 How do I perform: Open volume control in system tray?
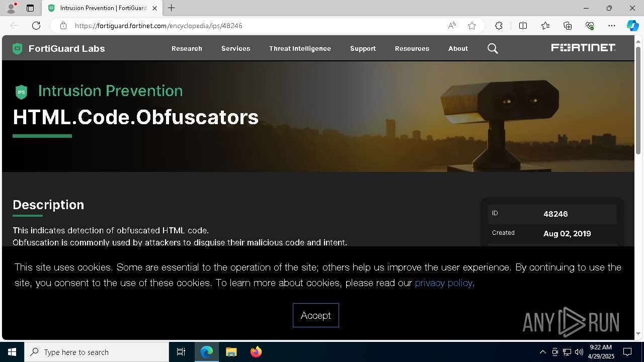579,352
